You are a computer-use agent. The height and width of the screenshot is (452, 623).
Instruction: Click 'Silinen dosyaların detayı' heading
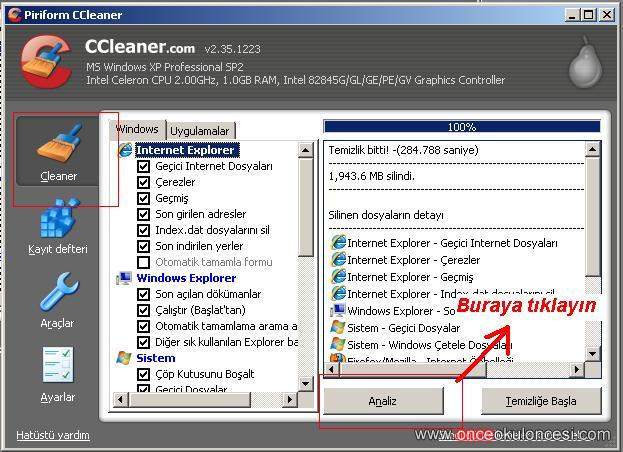click(386, 215)
